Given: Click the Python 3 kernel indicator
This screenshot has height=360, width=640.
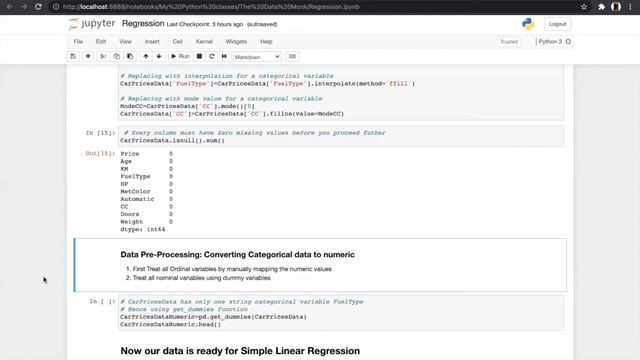Looking at the screenshot, I should (553, 42).
